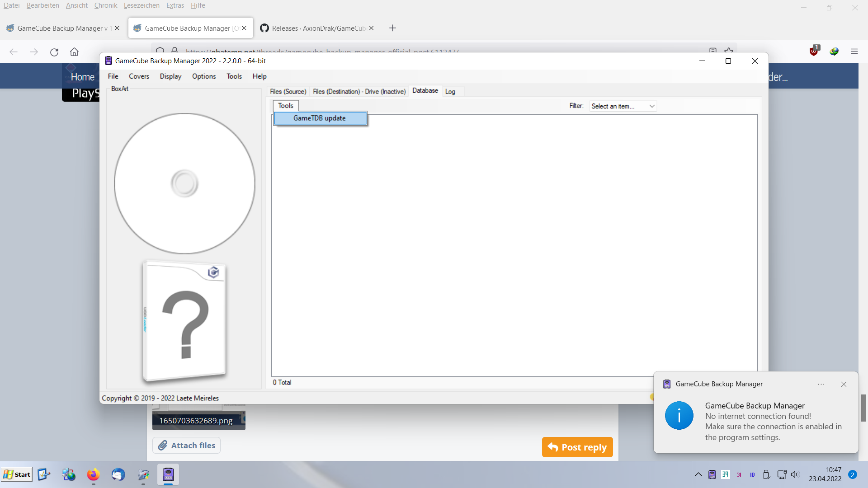
Task: Open Firefox Chronik menu
Action: tap(106, 5)
